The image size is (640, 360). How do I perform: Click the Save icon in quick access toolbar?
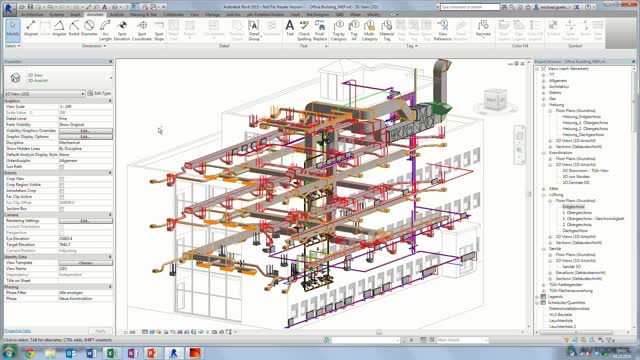[30, 7]
